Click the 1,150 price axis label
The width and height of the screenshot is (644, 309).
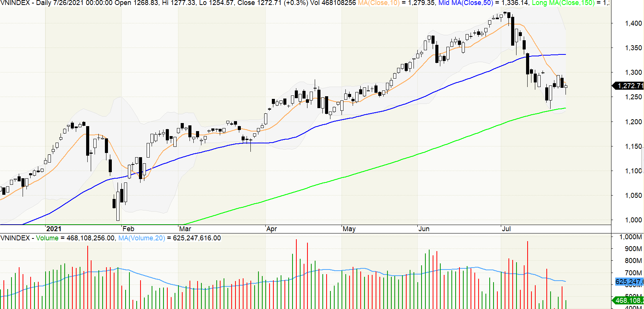(633, 146)
